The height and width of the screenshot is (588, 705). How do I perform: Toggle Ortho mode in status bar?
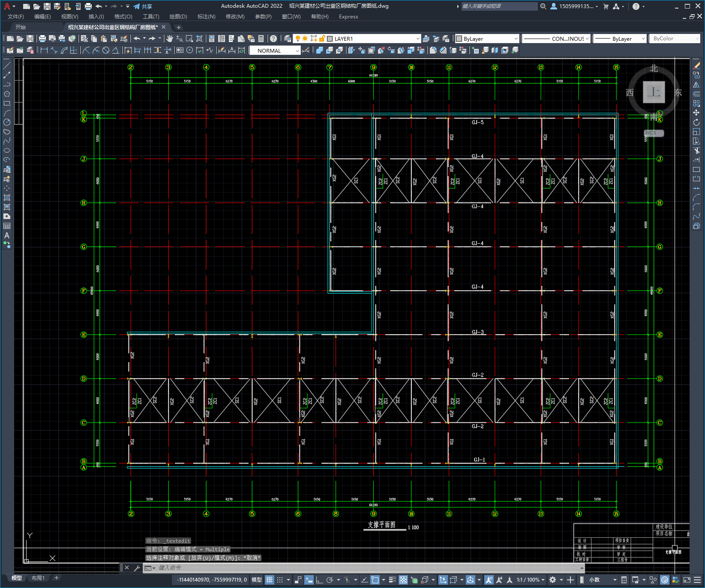[x=319, y=580]
